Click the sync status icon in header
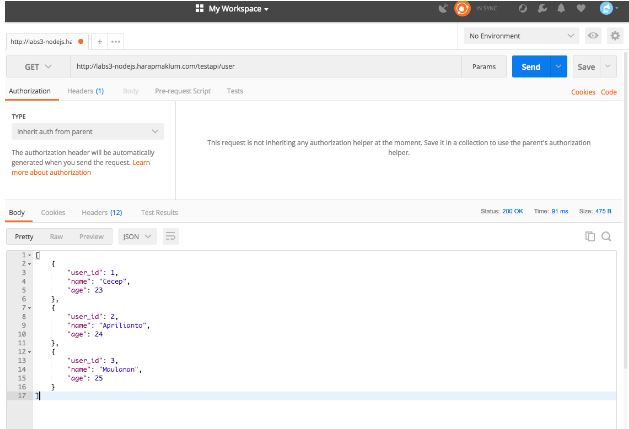629x429 pixels. 462,9
